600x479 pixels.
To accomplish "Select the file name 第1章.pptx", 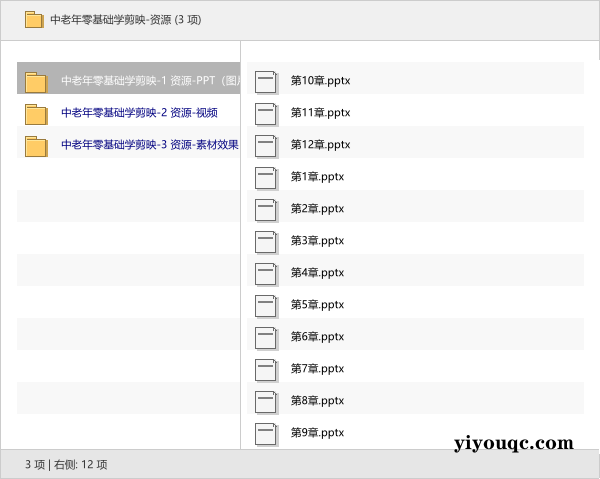I will click(317, 177).
